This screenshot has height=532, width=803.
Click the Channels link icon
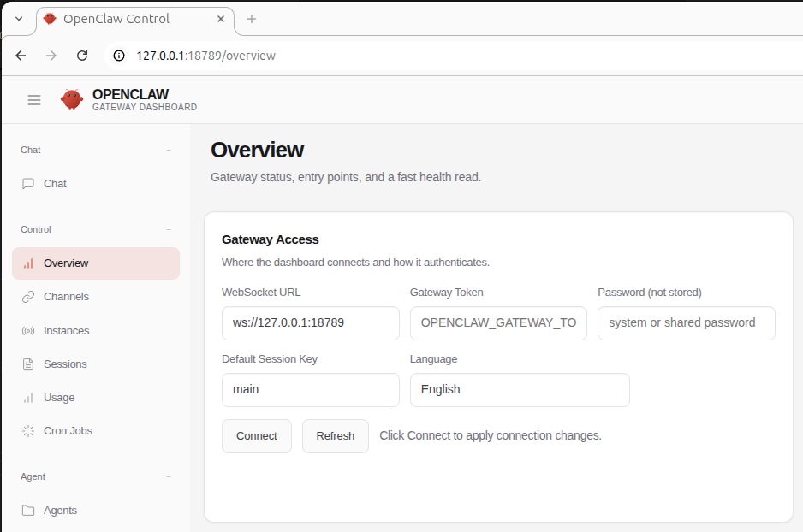click(x=28, y=297)
